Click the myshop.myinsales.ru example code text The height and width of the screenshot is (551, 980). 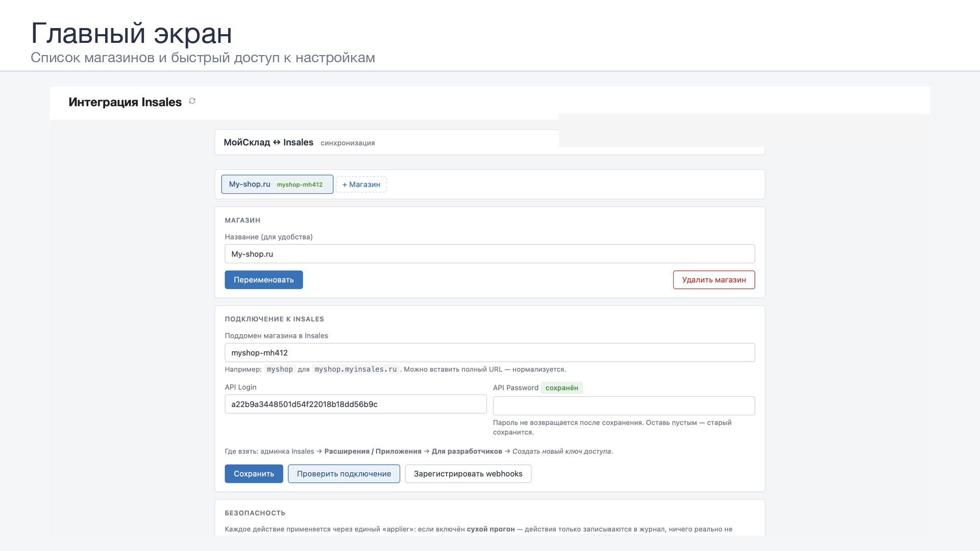coord(356,369)
